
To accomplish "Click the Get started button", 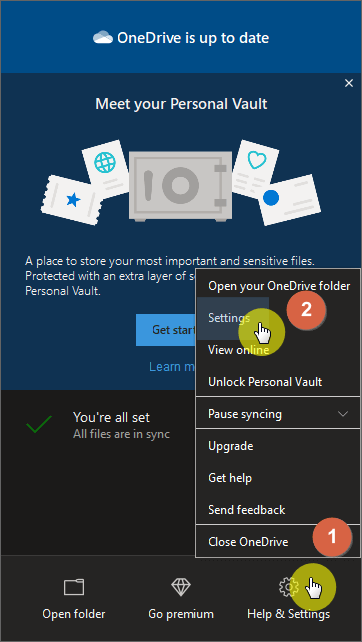I will pyautogui.click(x=166, y=330).
